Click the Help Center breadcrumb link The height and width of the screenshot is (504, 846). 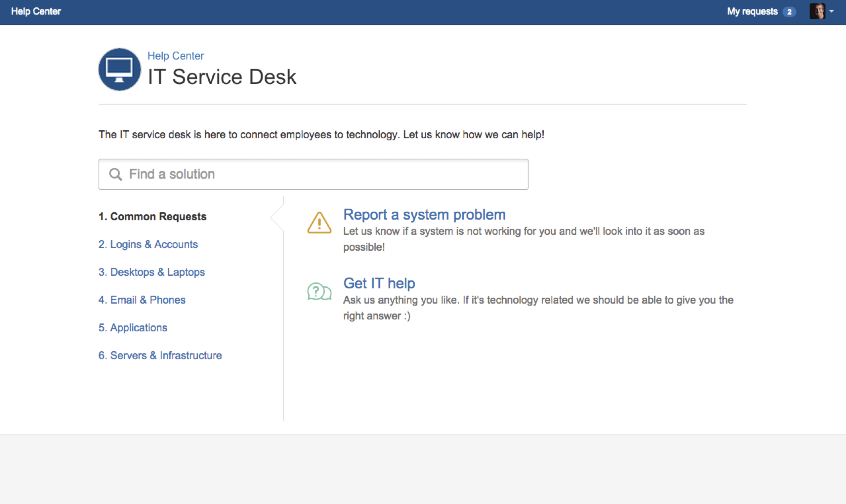pos(176,56)
